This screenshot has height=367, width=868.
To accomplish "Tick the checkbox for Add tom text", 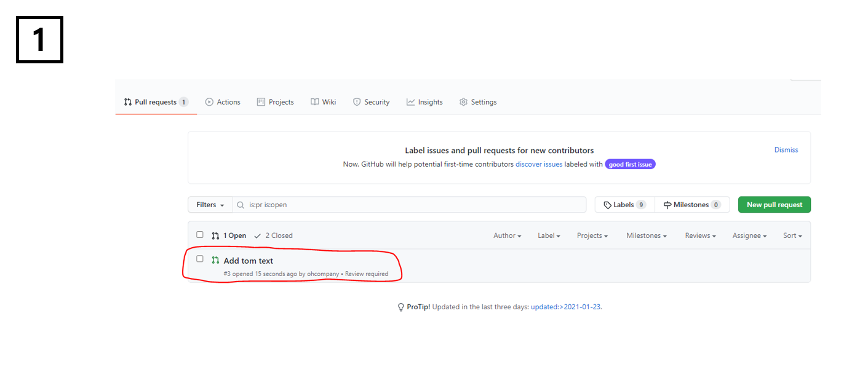I will click(x=200, y=259).
